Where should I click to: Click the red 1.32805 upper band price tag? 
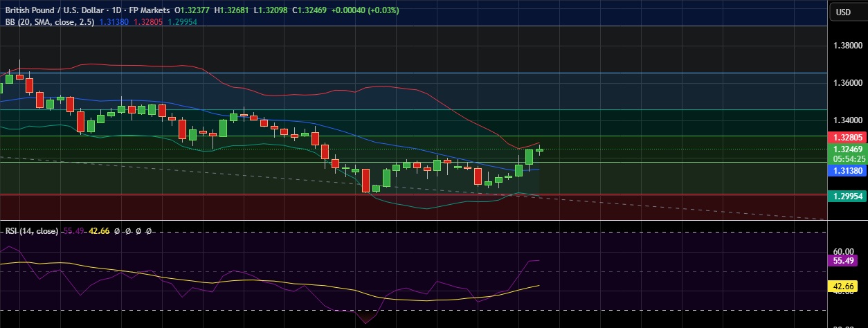pos(847,138)
